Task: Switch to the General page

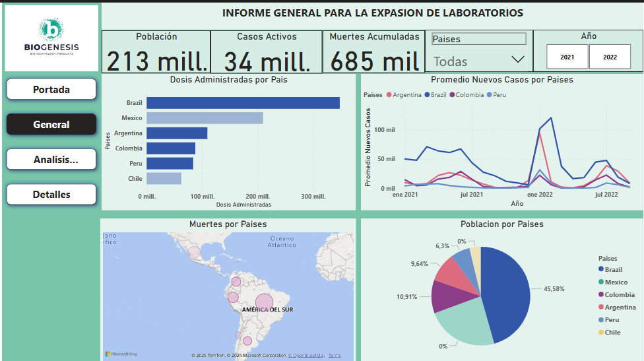Action: click(x=51, y=124)
